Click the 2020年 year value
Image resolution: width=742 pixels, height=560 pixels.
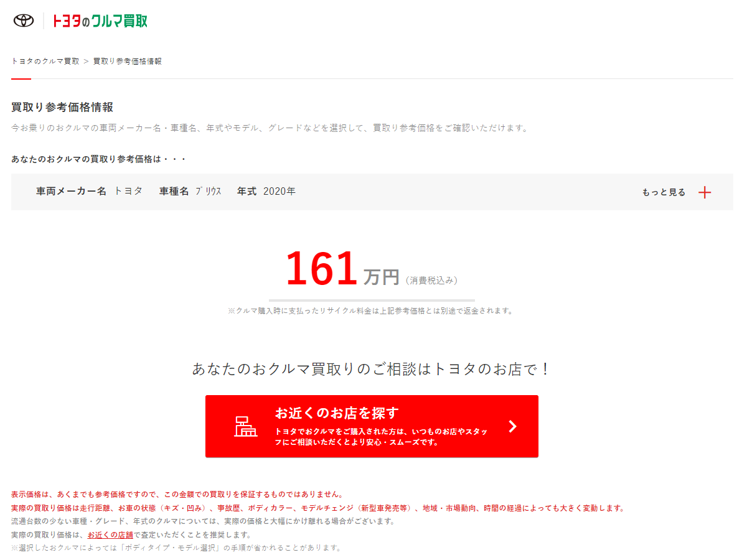coord(279,191)
